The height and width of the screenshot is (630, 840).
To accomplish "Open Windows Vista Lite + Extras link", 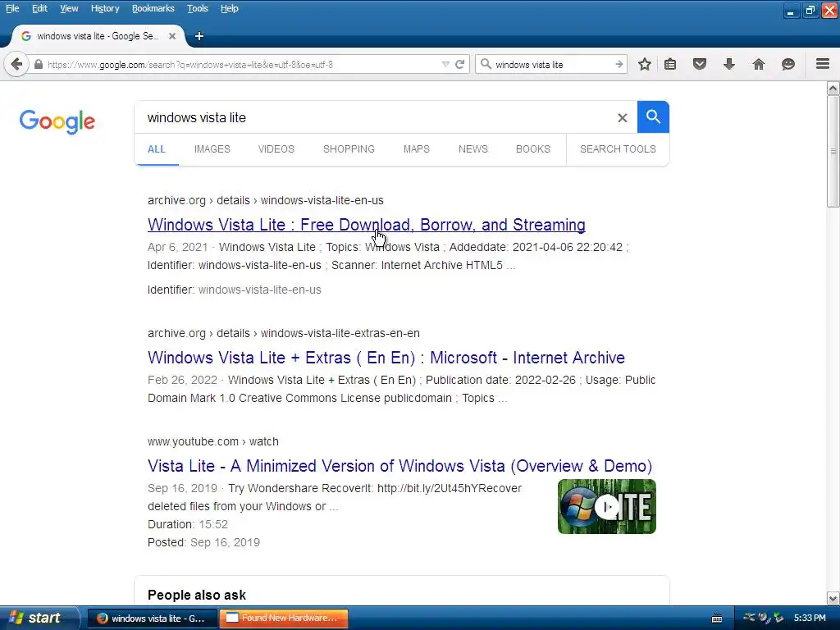I will point(386,358).
